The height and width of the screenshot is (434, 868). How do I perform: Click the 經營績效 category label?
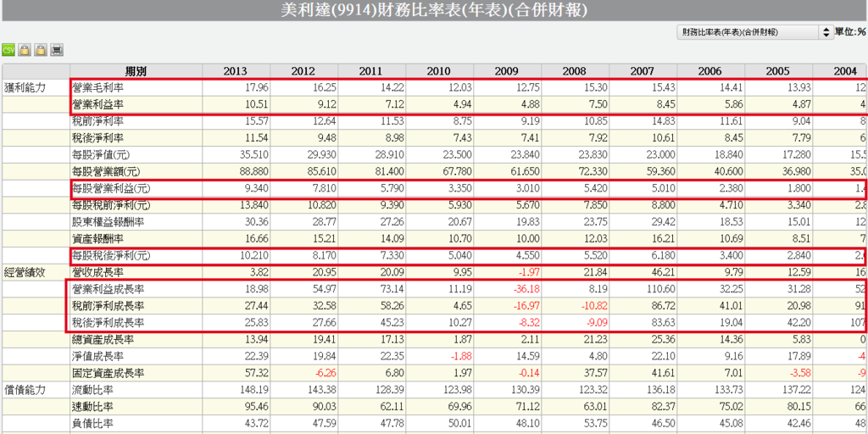point(24,272)
